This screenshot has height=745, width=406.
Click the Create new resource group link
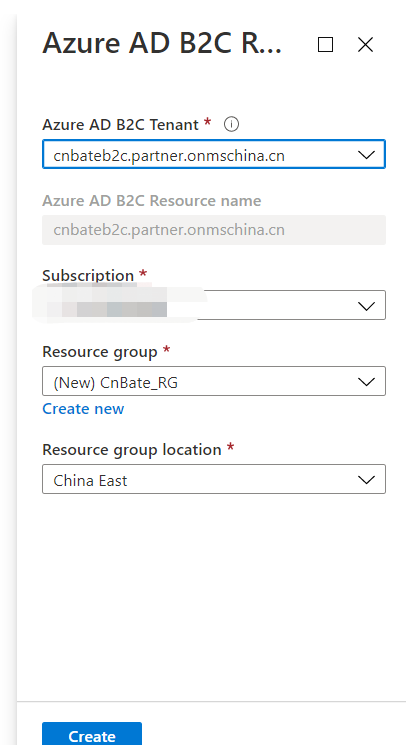(83, 409)
